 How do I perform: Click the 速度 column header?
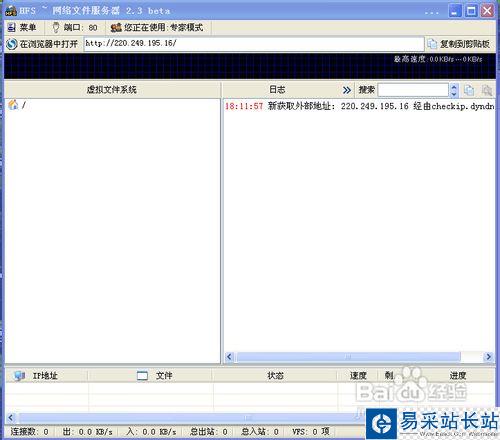pyautogui.click(x=358, y=376)
